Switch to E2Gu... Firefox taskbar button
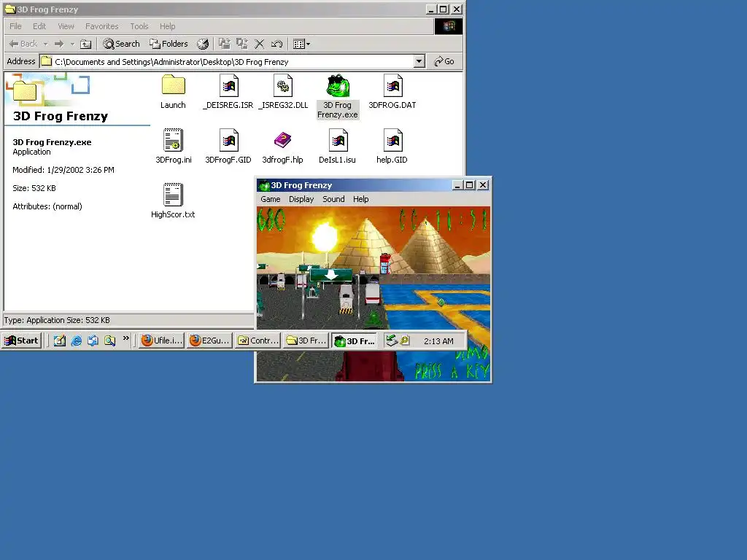 coord(209,341)
